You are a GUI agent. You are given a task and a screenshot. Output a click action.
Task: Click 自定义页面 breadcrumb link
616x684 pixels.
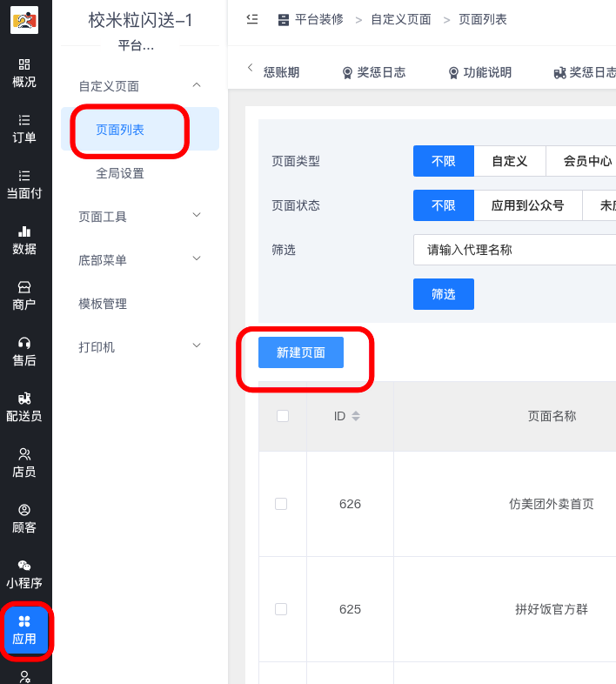[401, 19]
